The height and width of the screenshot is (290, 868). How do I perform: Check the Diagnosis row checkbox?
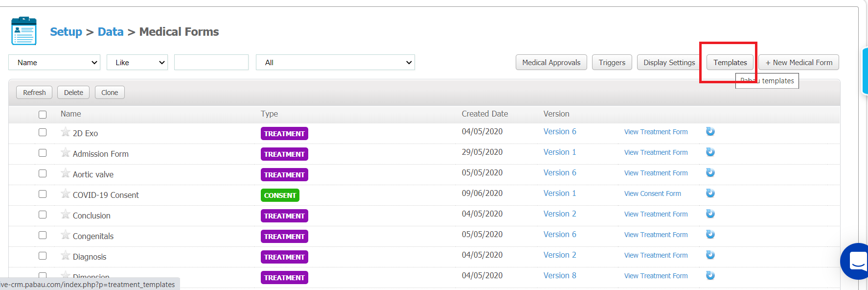click(43, 256)
